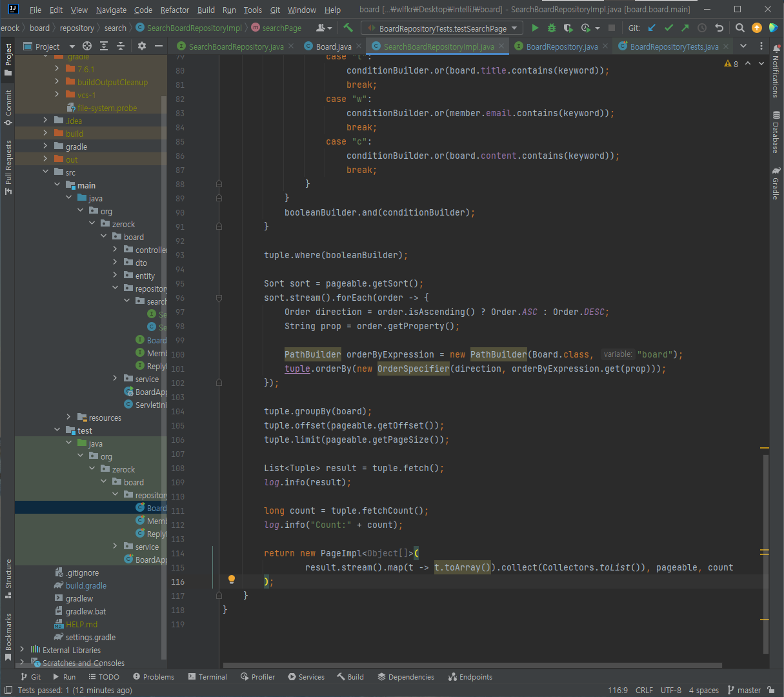Expand the resources folder
Viewport: 784px width, 697px height.
[69, 417]
